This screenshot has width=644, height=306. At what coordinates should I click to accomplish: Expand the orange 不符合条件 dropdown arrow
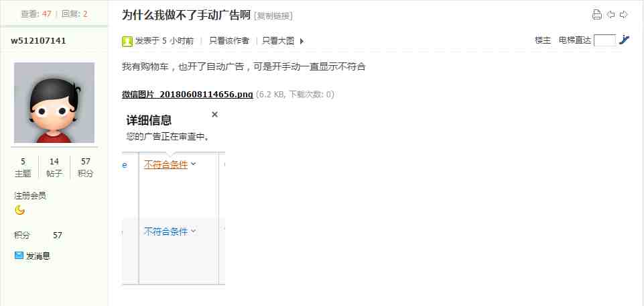194,164
